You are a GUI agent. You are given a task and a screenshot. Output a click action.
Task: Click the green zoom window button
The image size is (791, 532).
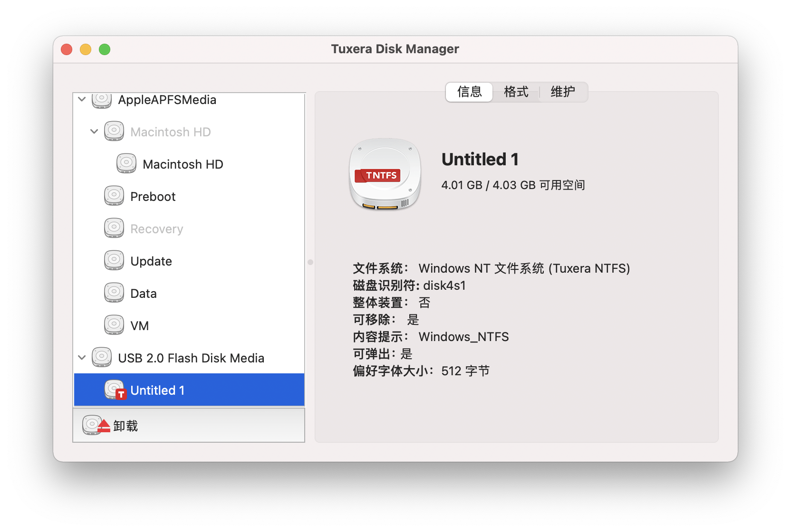click(105, 49)
